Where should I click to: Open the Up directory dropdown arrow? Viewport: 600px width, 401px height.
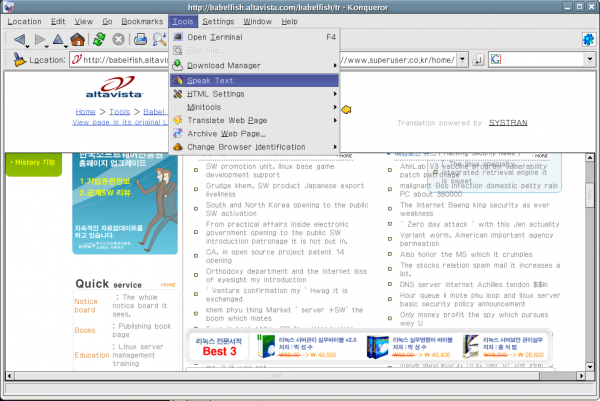[x=66, y=46]
